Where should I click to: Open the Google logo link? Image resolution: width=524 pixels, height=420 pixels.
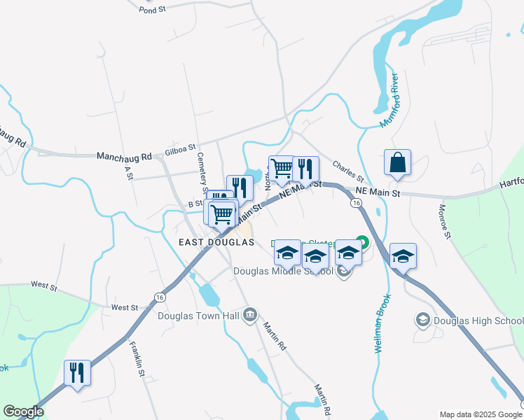pos(23,412)
